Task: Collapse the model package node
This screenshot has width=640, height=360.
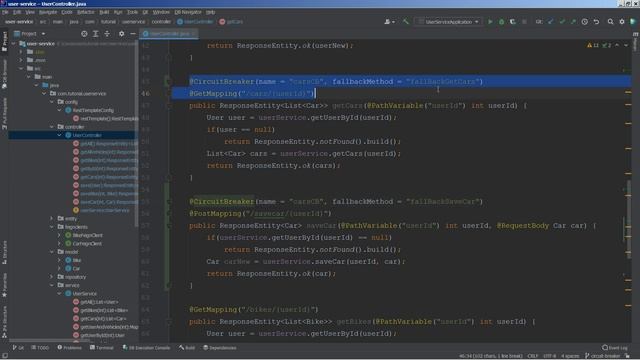Action: (52, 252)
